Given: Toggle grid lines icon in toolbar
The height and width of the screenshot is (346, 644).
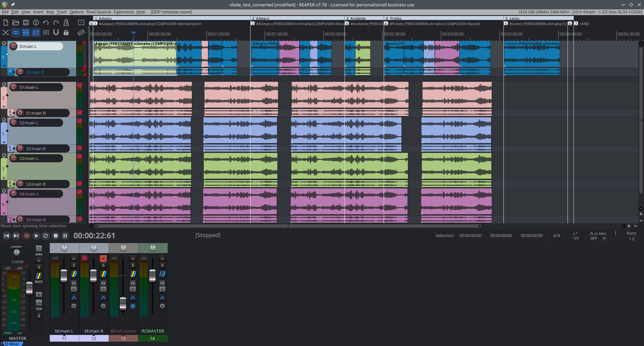Looking at the screenshot, I should coord(46,33).
